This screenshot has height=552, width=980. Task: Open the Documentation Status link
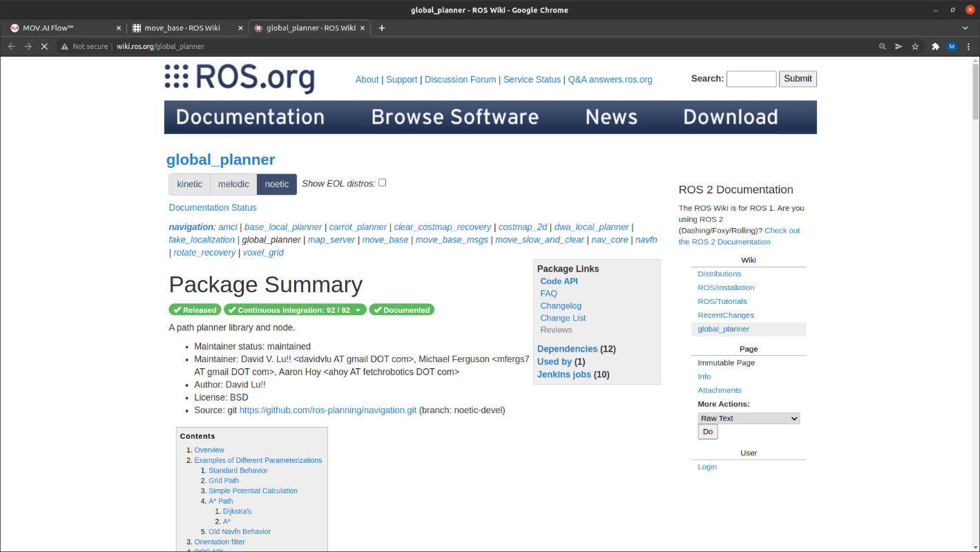click(213, 207)
